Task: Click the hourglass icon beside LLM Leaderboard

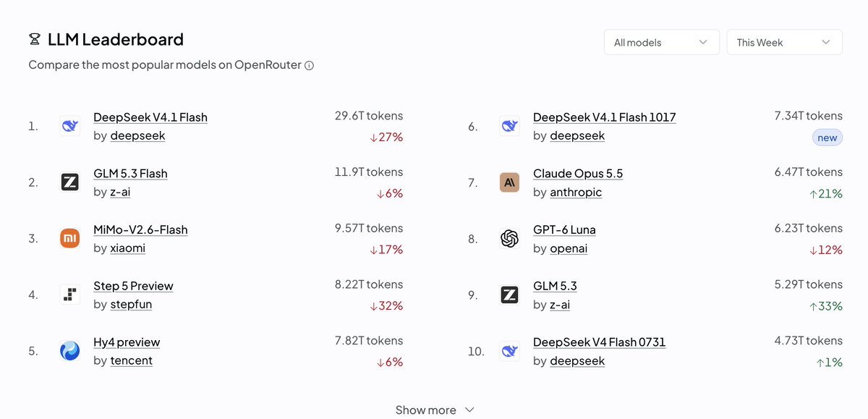Action: point(34,39)
